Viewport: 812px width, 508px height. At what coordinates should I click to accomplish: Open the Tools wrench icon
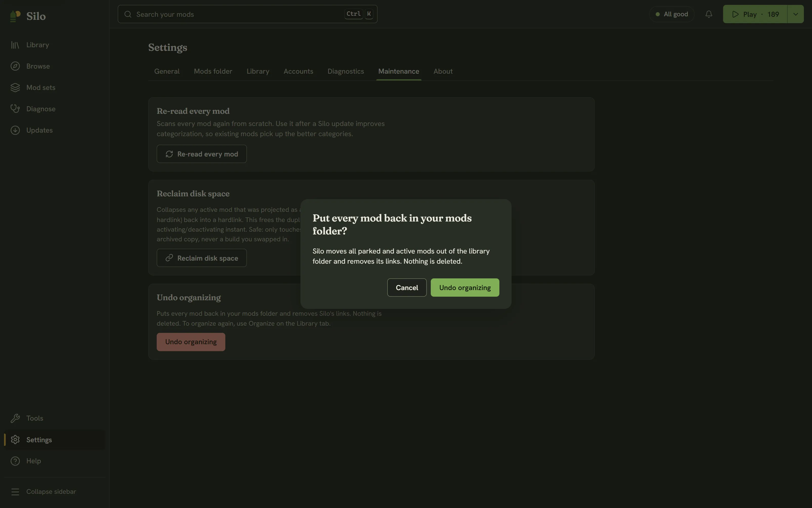pyautogui.click(x=15, y=418)
